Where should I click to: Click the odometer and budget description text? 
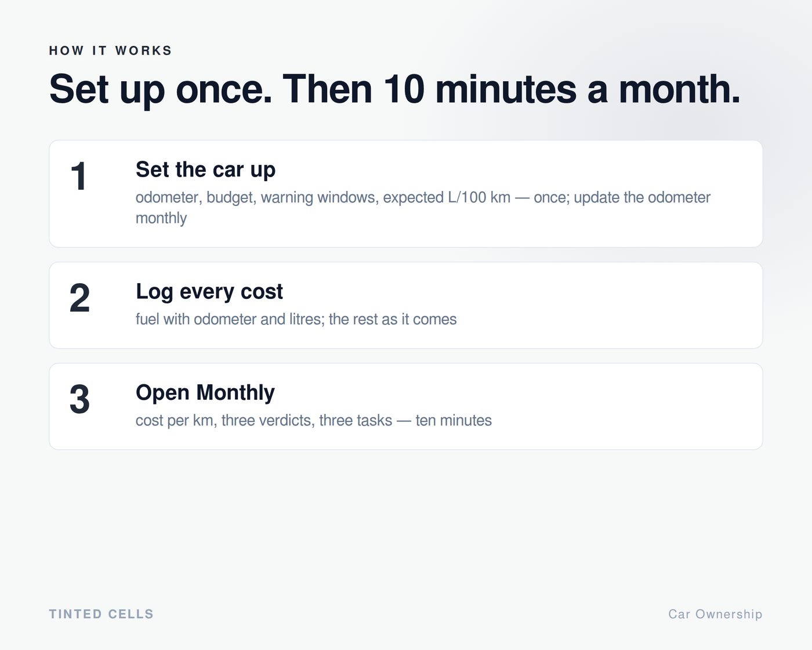pos(423,208)
